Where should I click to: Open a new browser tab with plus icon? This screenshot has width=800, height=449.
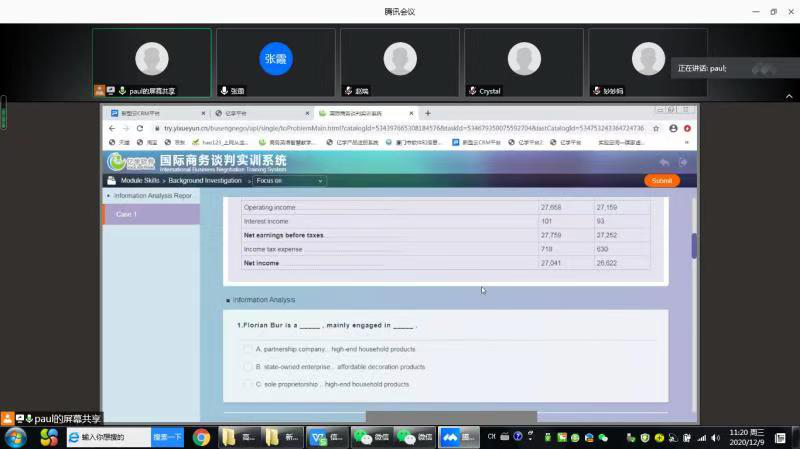coord(428,113)
